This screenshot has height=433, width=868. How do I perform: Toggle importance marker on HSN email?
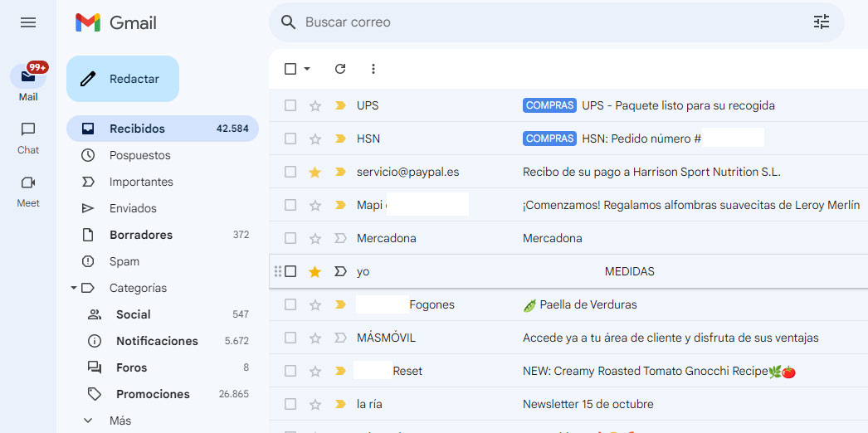[340, 139]
